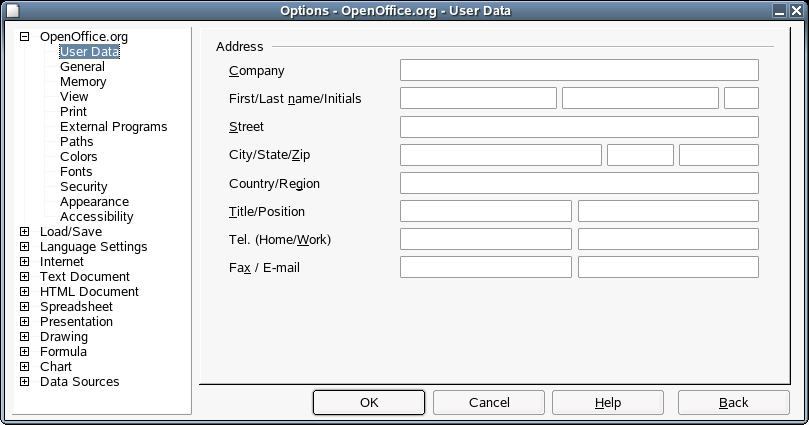
Task: Close the Options window
Action: click(797, 10)
